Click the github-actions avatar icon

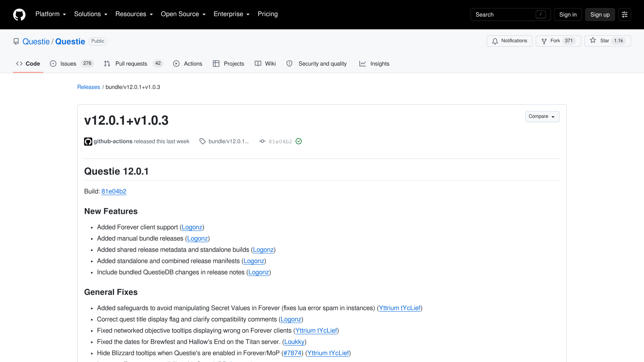point(88,142)
